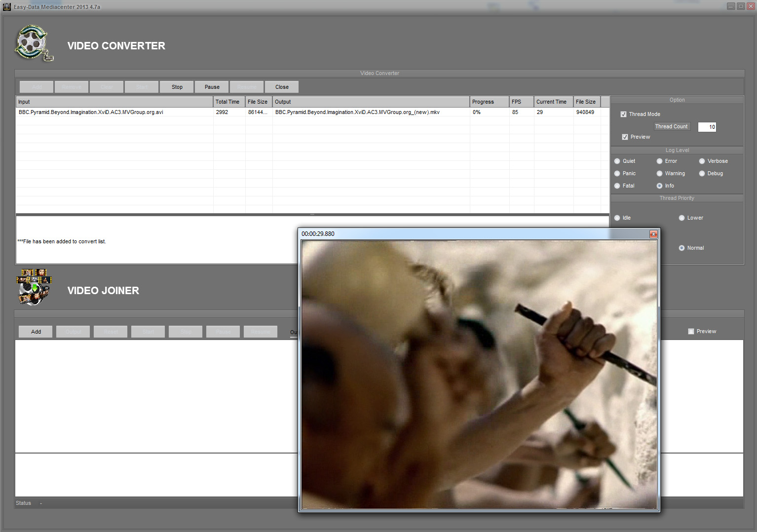Close the video preview popup window

pos(653,234)
